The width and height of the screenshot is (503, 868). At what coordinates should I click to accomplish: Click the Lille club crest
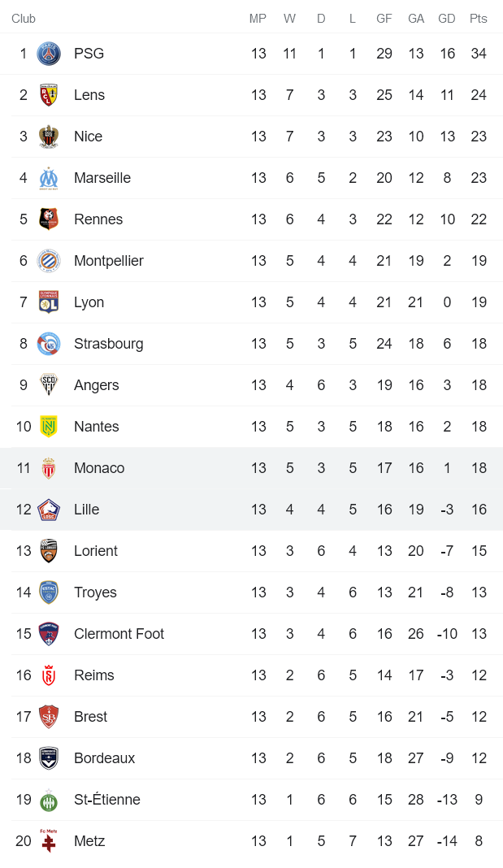[49, 510]
